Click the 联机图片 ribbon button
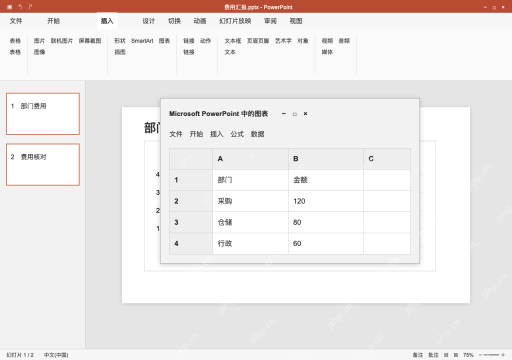This screenshot has height=360, width=512. click(x=62, y=41)
